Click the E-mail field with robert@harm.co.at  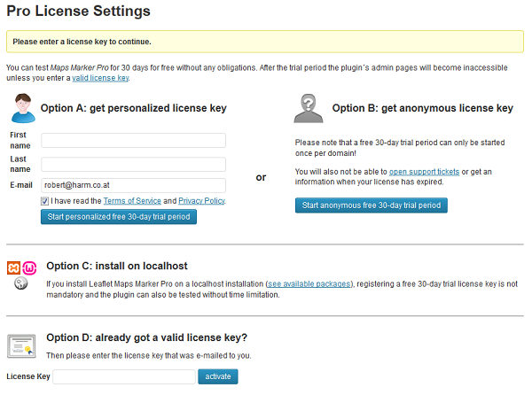[133, 185]
